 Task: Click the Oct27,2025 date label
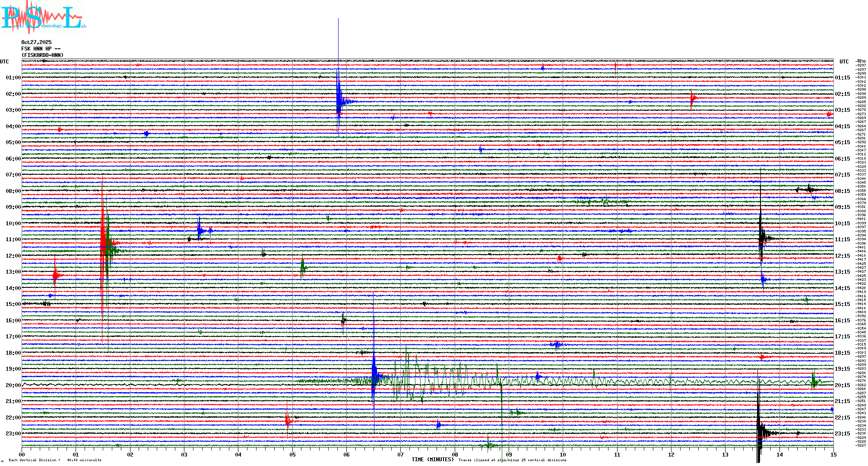[36, 42]
